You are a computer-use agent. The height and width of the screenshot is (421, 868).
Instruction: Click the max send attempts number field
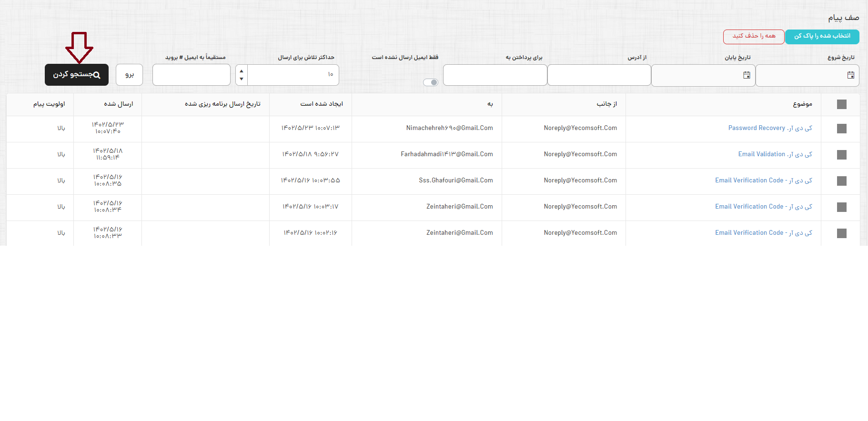[293, 75]
